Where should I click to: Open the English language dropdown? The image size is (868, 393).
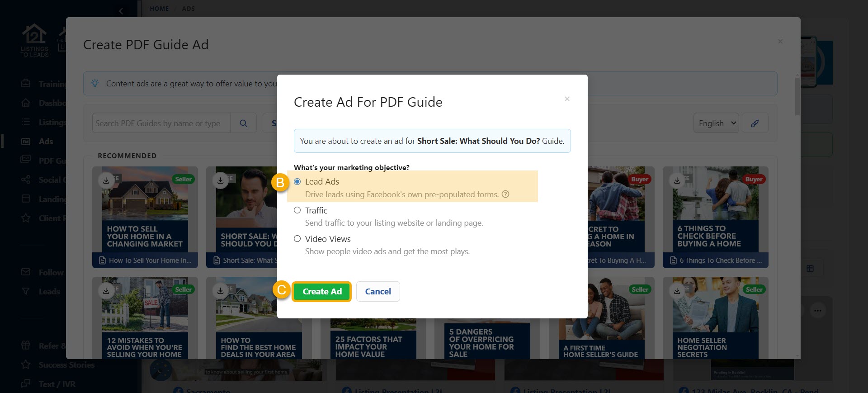716,123
